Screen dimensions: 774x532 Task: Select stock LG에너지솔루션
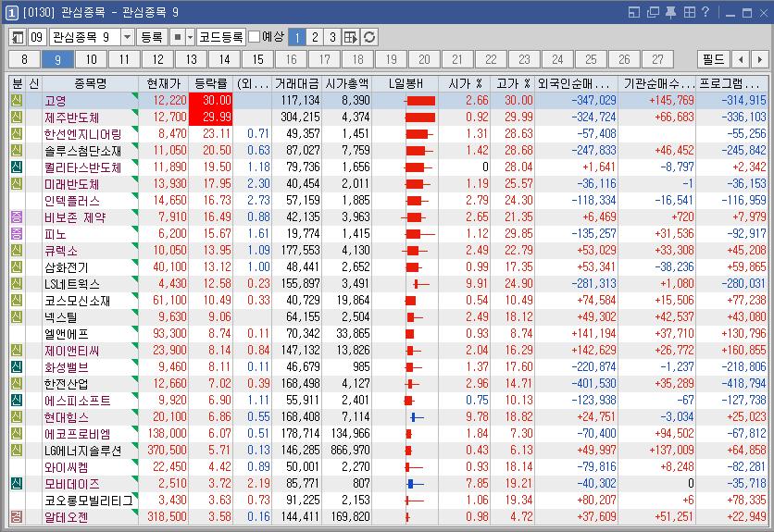pyautogui.click(x=82, y=450)
